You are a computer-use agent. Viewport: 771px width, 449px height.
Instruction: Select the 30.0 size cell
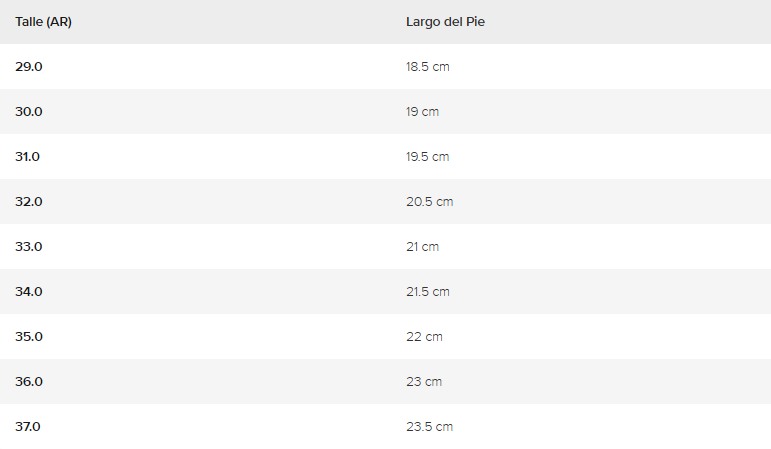coord(29,112)
